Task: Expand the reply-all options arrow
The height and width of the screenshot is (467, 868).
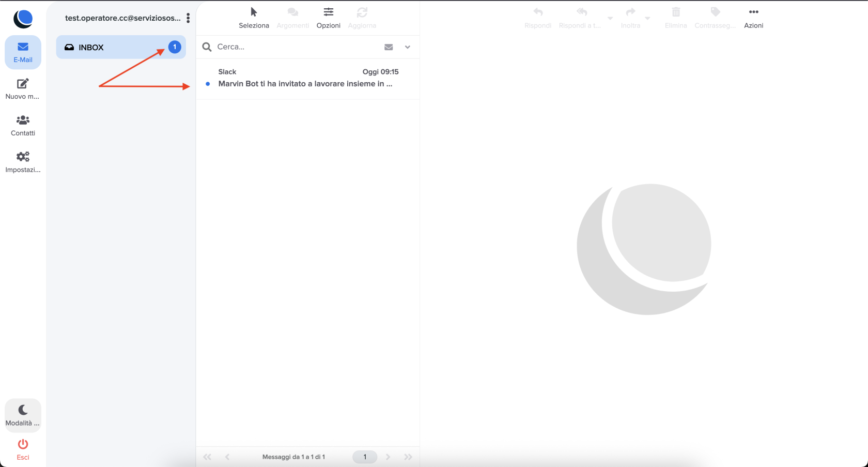Action: pos(610,18)
